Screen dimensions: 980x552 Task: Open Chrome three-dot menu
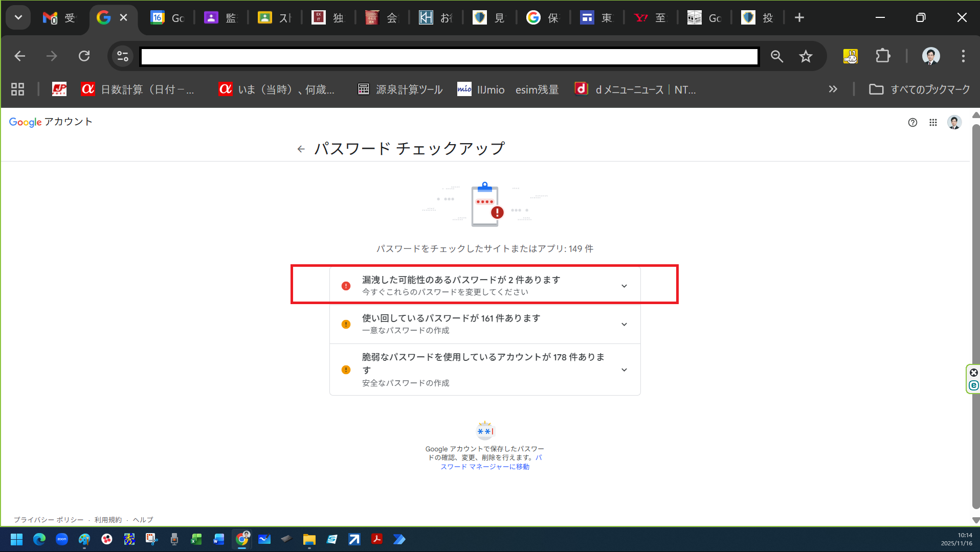[x=963, y=56]
